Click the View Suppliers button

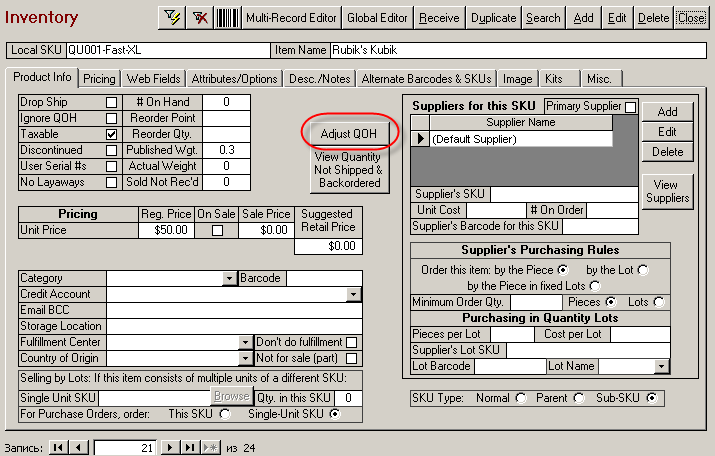point(667,192)
